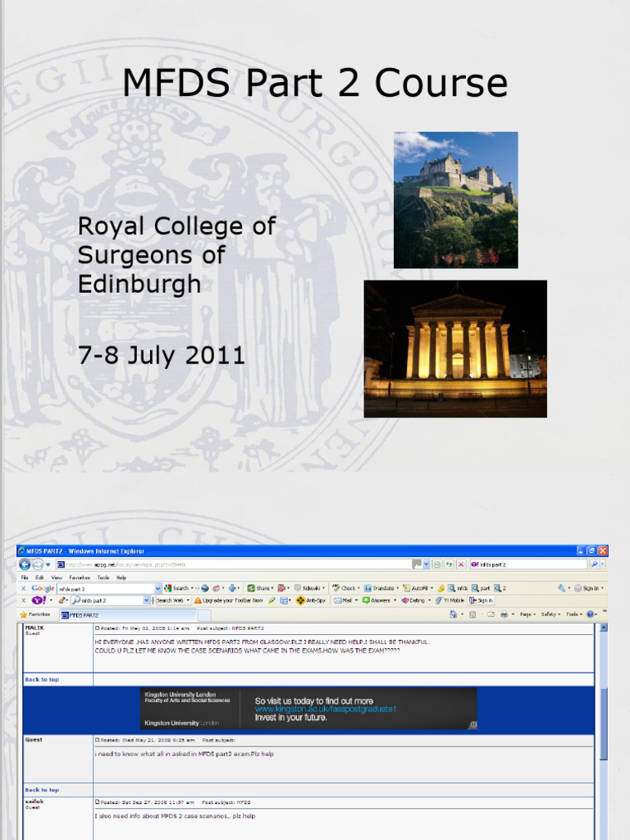Click the illuminated college building photo
Screen dimensions: 630x840
455,349
